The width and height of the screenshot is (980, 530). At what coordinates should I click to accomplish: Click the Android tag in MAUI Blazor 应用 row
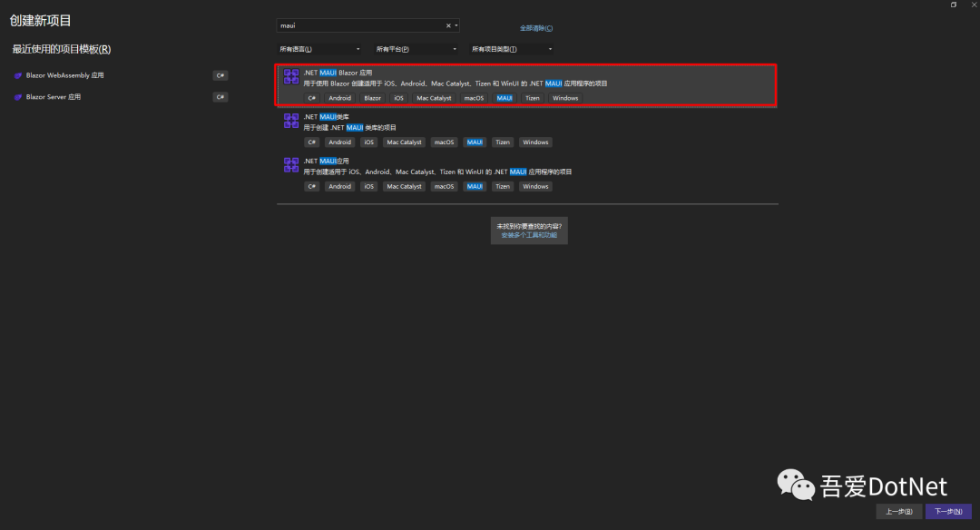[x=340, y=98]
